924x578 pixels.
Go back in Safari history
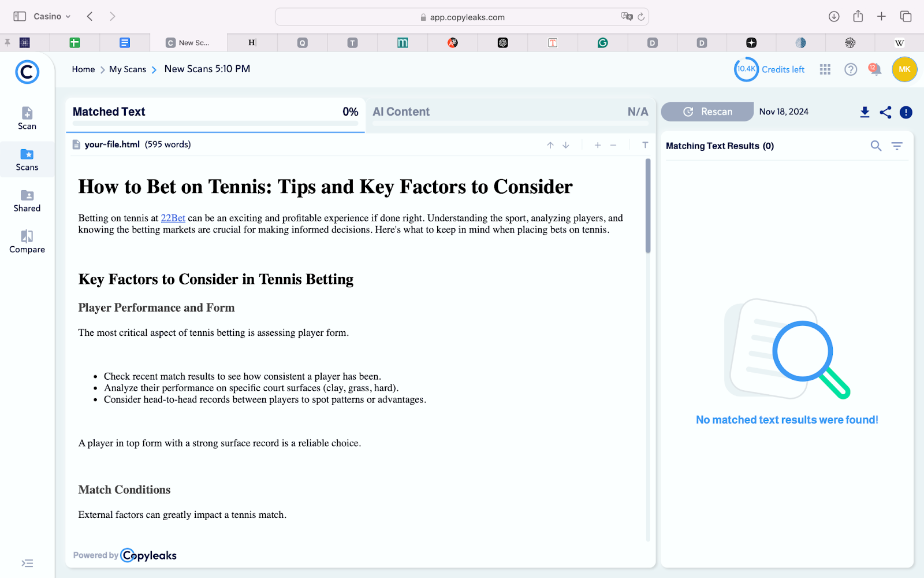click(90, 16)
